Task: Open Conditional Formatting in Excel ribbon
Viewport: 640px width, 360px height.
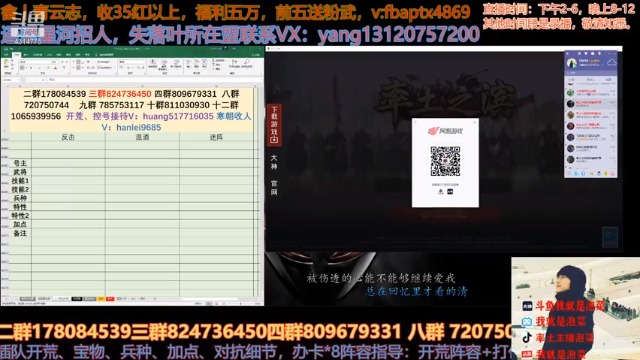Action: coord(153,63)
